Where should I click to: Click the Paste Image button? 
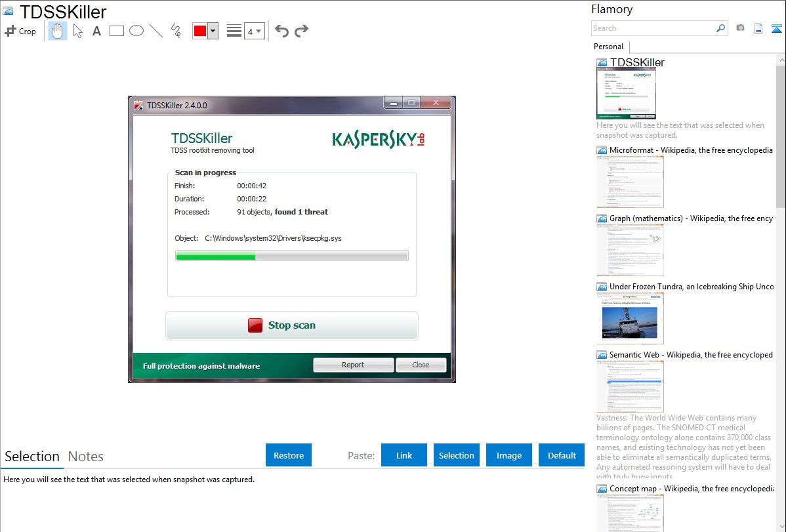[509, 455]
